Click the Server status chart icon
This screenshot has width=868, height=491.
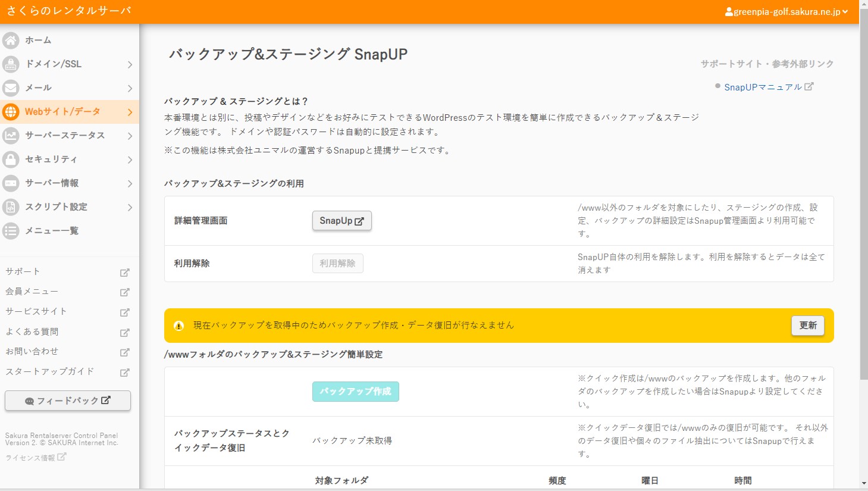click(x=11, y=136)
